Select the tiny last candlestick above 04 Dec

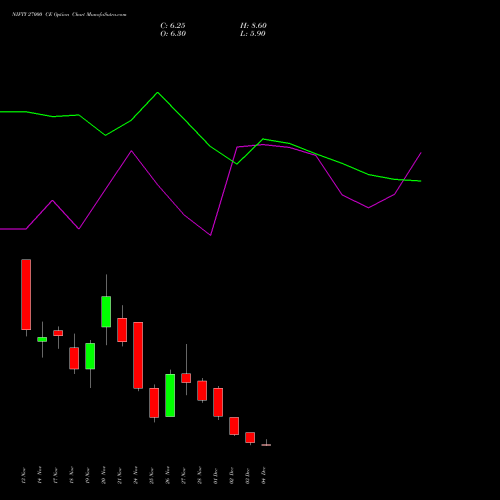tap(266, 445)
